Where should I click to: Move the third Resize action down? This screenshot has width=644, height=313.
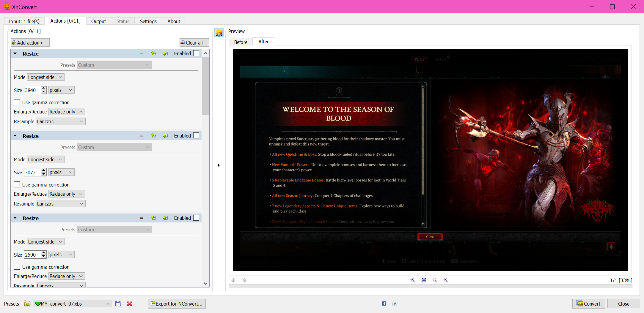tap(165, 218)
